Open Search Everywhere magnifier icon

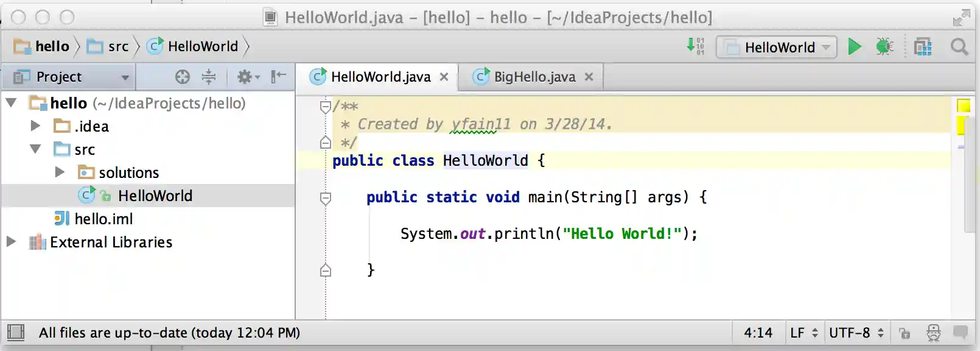[x=959, y=47]
